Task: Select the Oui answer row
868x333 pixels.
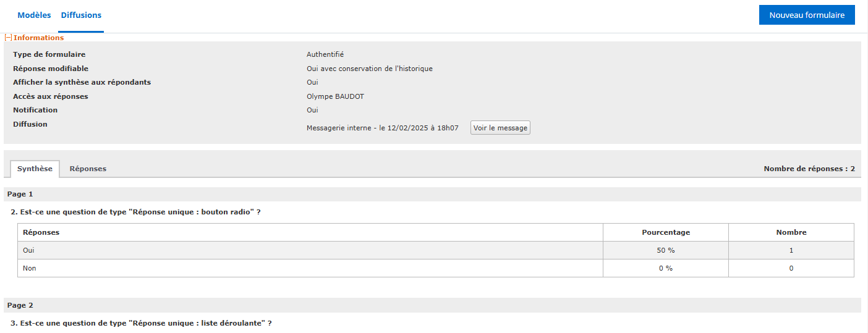Action: 28,250
